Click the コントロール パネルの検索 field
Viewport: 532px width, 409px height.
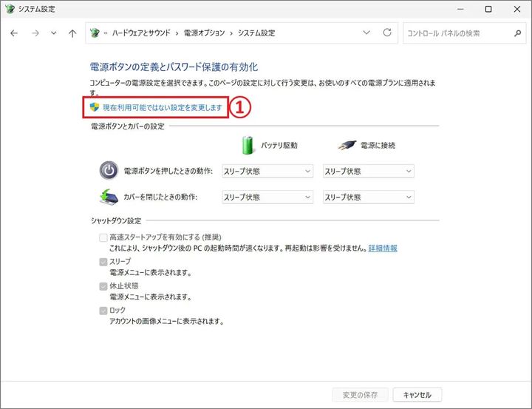click(454, 33)
